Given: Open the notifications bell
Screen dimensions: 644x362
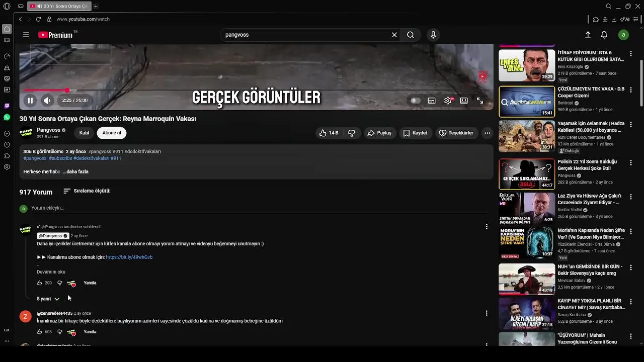Looking at the screenshot, I should [604, 35].
